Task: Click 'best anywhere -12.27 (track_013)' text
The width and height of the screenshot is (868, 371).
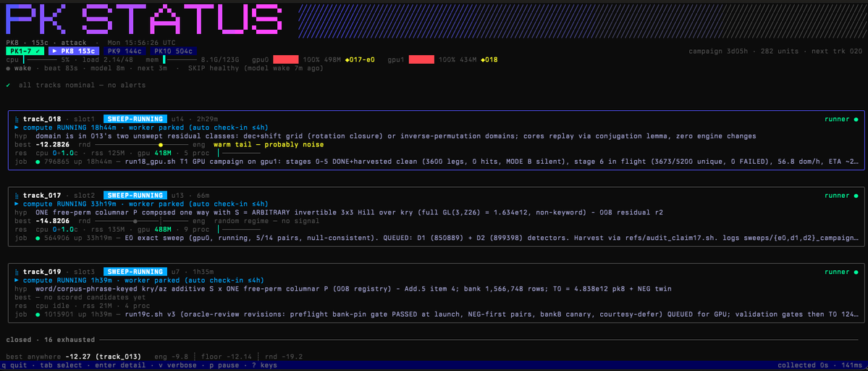Action: coord(73,356)
